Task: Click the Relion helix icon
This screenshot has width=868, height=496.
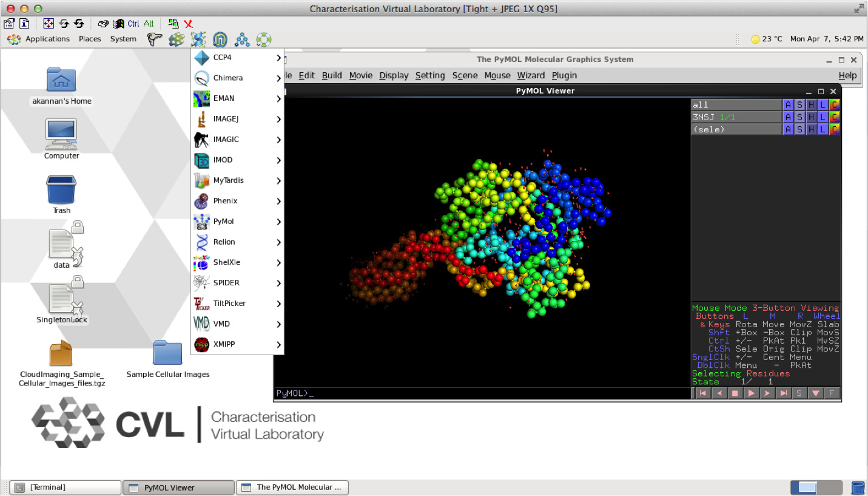Action: pyautogui.click(x=202, y=242)
